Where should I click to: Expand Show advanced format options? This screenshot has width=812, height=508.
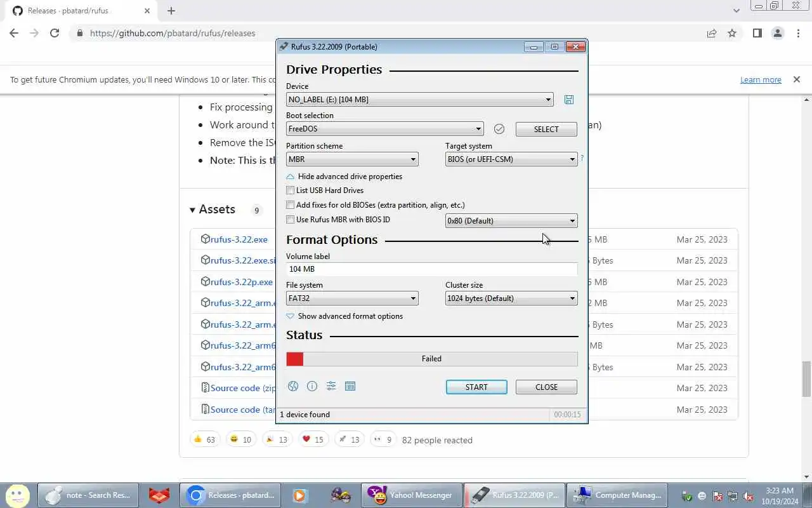point(344,316)
